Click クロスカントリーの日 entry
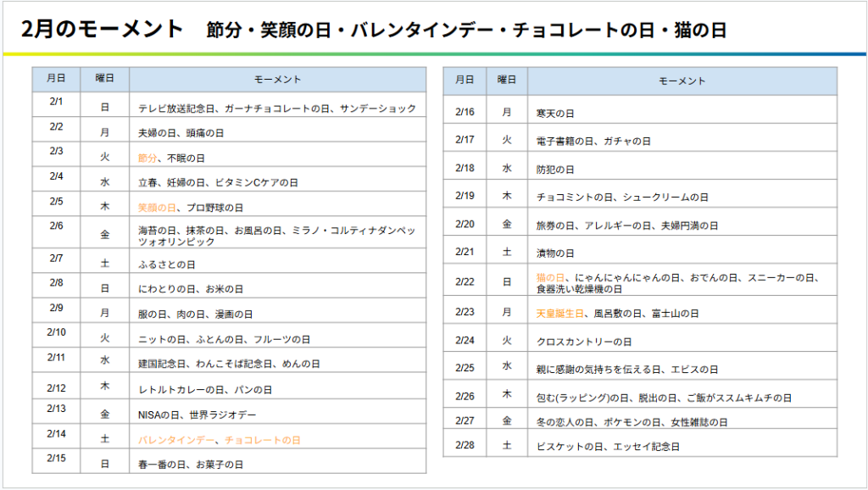The width and height of the screenshot is (868, 490). coord(584,342)
